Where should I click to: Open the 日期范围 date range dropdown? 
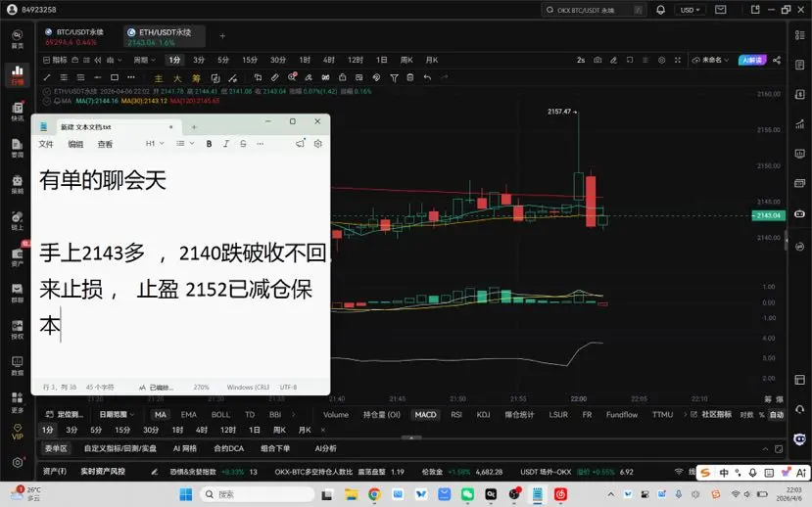coord(117,414)
